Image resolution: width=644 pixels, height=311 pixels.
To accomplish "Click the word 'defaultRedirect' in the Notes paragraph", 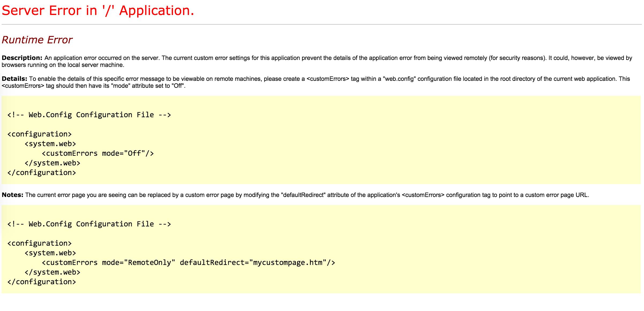I will coord(303,195).
